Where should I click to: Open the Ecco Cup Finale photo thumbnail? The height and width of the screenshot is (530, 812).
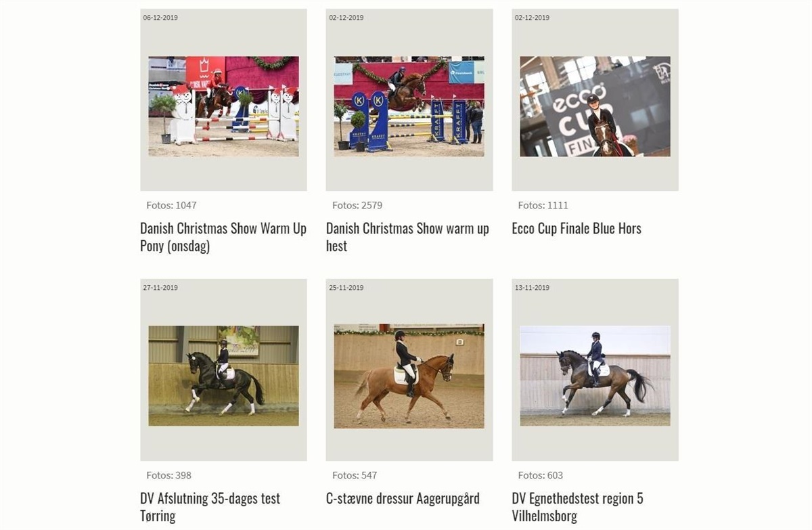[595, 106]
